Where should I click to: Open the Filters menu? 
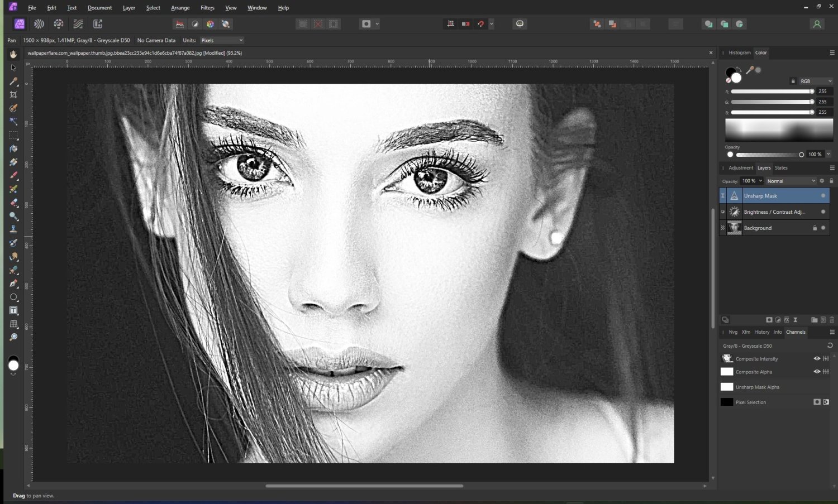tap(207, 8)
